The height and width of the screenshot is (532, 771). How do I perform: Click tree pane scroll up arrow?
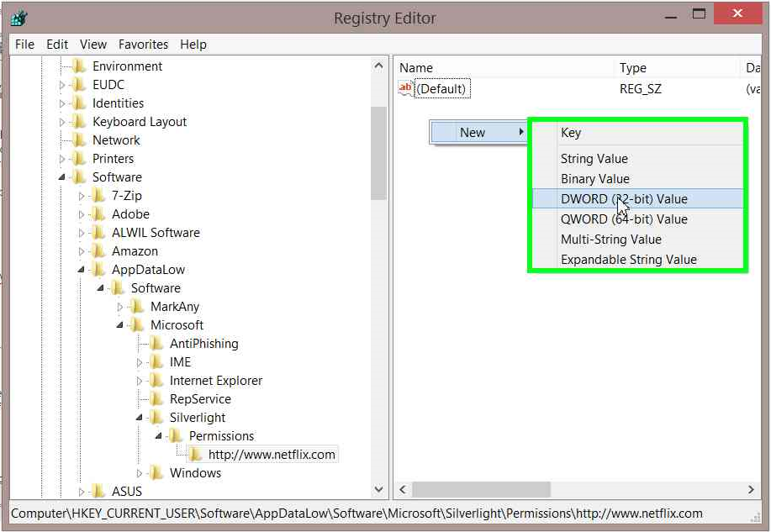[x=378, y=66]
